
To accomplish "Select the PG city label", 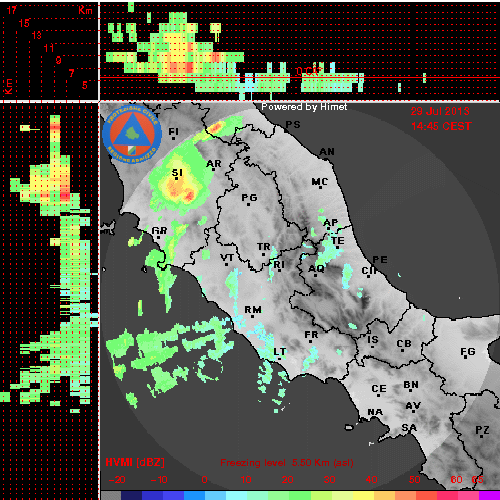I will [x=249, y=198].
